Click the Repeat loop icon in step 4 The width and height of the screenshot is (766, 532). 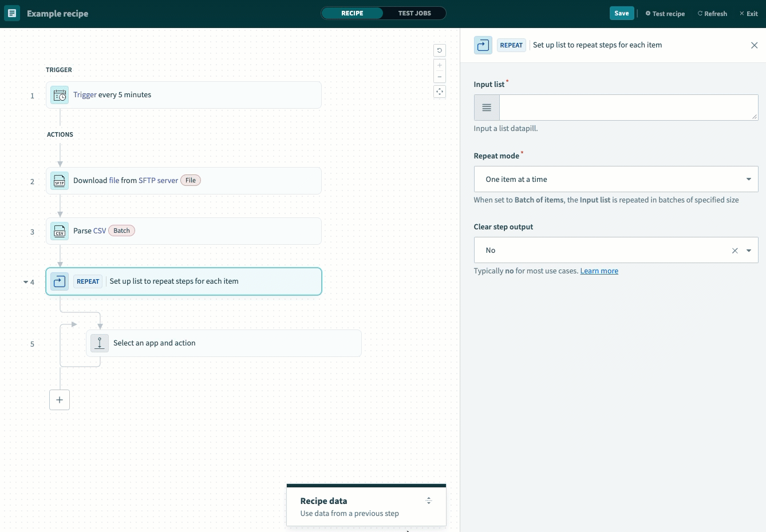pyautogui.click(x=60, y=281)
